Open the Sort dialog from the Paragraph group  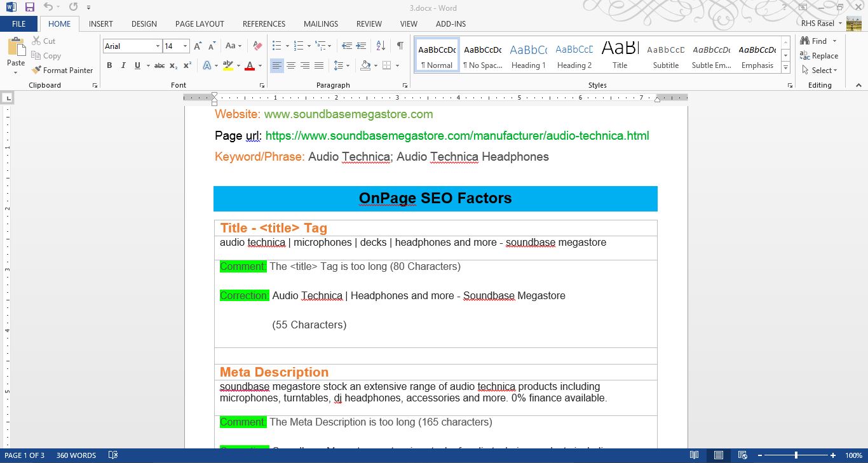coord(382,46)
